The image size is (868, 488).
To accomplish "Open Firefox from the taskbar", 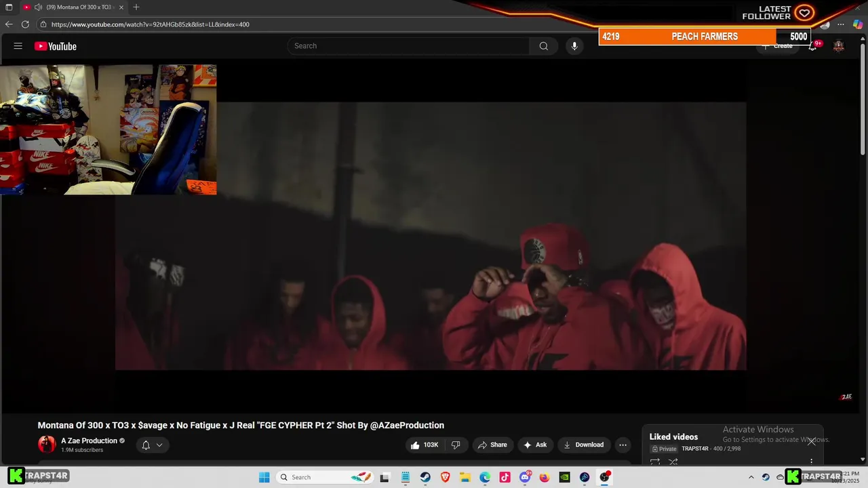I will (545, 477).
